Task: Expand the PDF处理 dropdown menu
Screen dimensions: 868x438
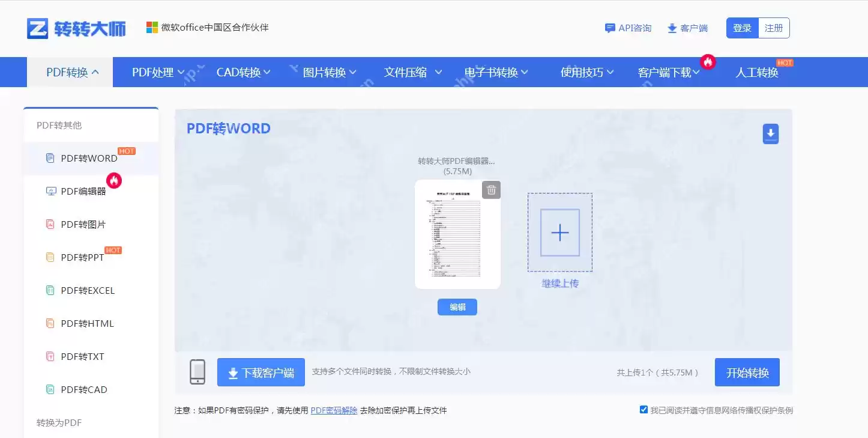Action: click(154, 71)
